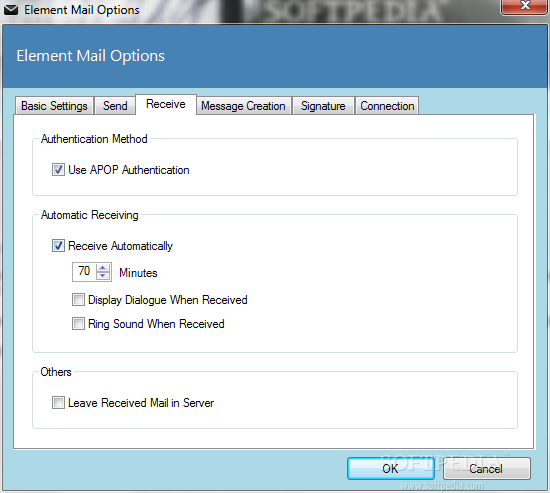Close the Element Mail Options window
This screenshot has height=493, width=550.
pyautogui.click(x=525, y=6)
